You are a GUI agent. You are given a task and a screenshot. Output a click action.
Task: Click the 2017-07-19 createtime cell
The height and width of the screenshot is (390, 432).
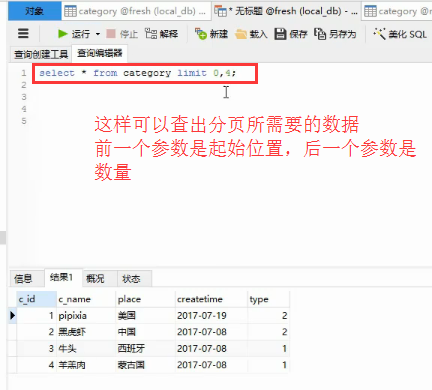click(x=211, y=315)
